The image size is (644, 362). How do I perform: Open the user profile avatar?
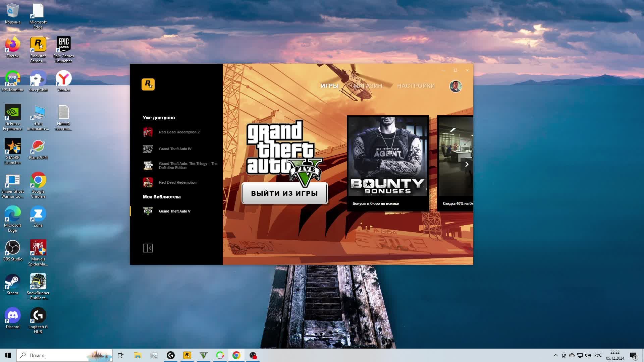tap(455, 86)
